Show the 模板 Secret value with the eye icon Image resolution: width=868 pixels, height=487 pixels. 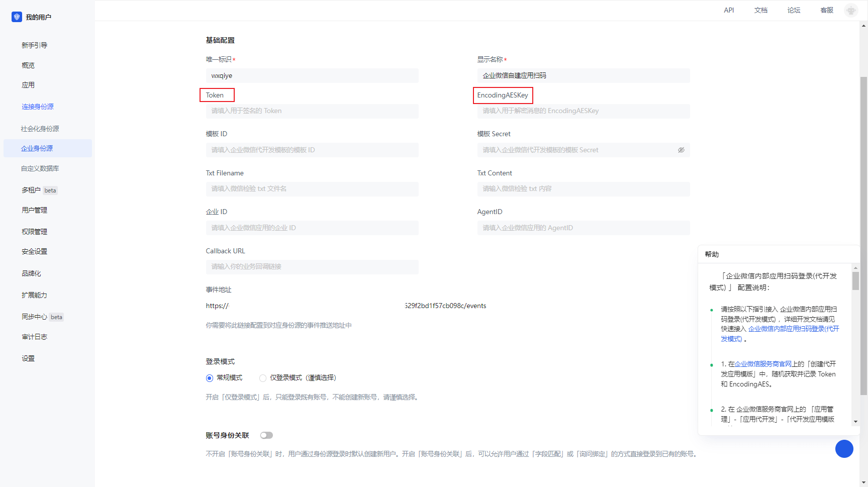(681, 150)
